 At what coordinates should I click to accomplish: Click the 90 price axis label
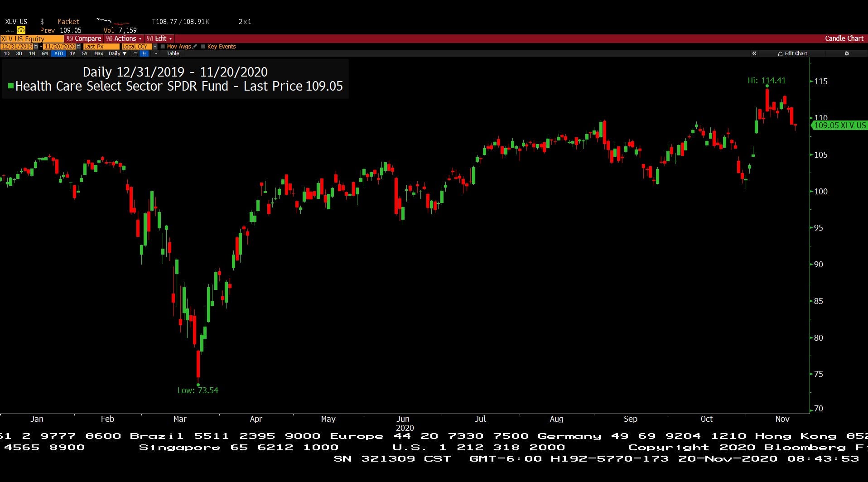coord(818,265)
